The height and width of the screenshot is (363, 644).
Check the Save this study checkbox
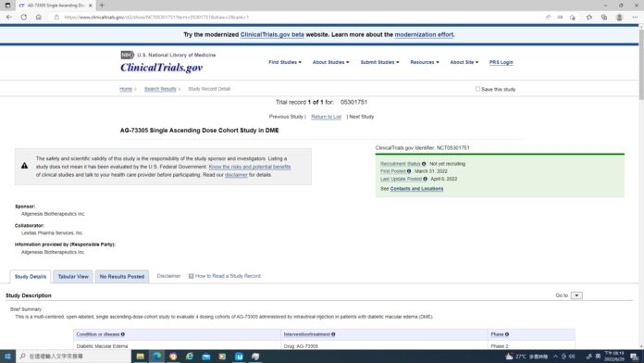pos(477,89)
